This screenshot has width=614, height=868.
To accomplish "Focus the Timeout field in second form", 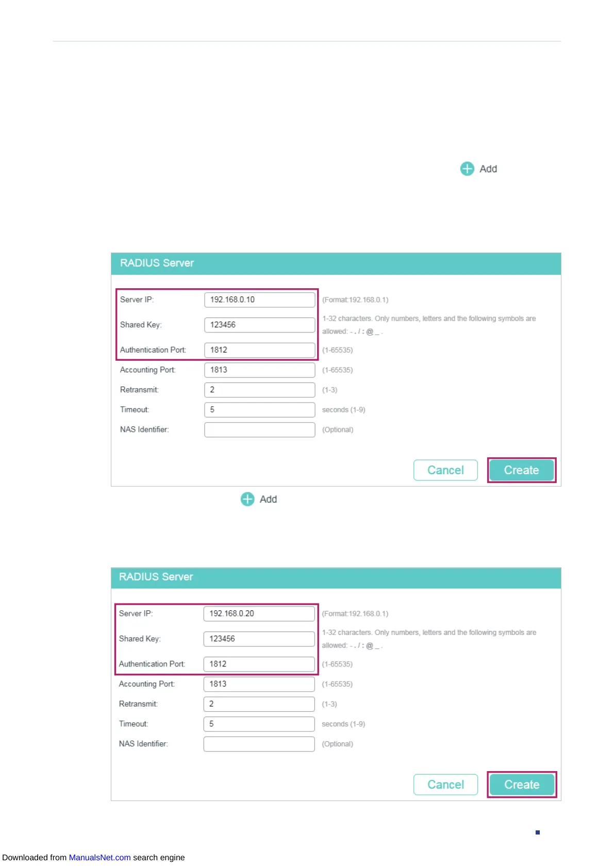I will (x=259, y=724).
